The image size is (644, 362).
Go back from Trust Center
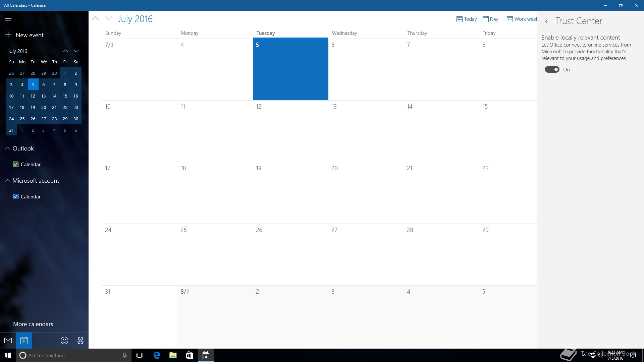click(547, 21)
